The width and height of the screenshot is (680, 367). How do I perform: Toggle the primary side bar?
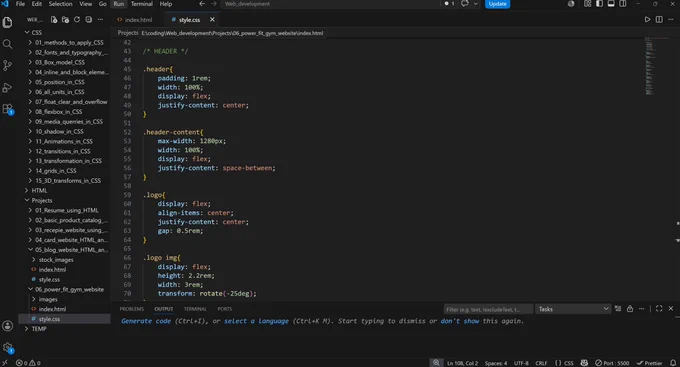[x=599, y=3]
